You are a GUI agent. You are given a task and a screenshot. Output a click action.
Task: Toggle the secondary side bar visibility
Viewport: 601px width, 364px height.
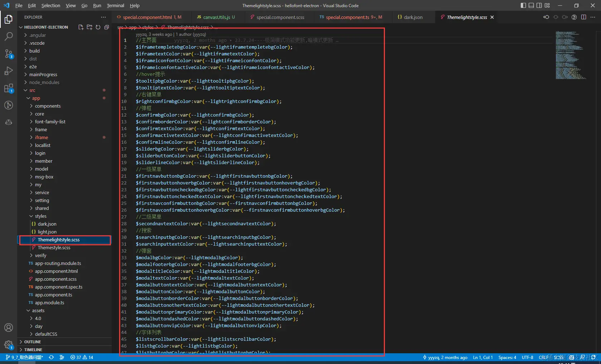pos(539,5)
